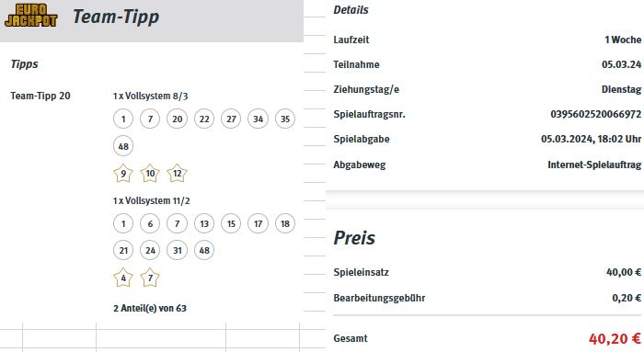Click the euro star number 10
The height and width of the screenshot is (352, 644).
pos(150,173)
